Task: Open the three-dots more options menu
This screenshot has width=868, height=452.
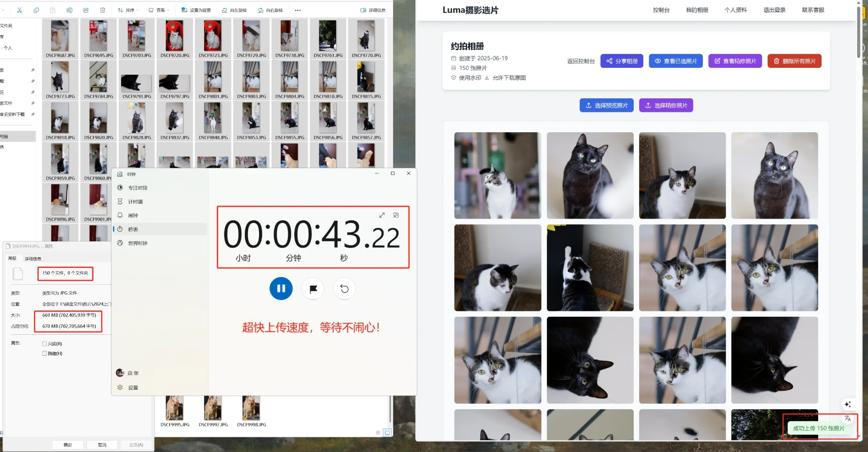Action: pyautogui.click(x=298, y=10)
